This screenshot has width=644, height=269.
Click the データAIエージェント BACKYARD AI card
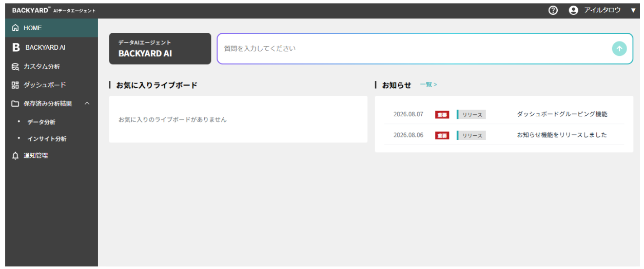(160, 49)
